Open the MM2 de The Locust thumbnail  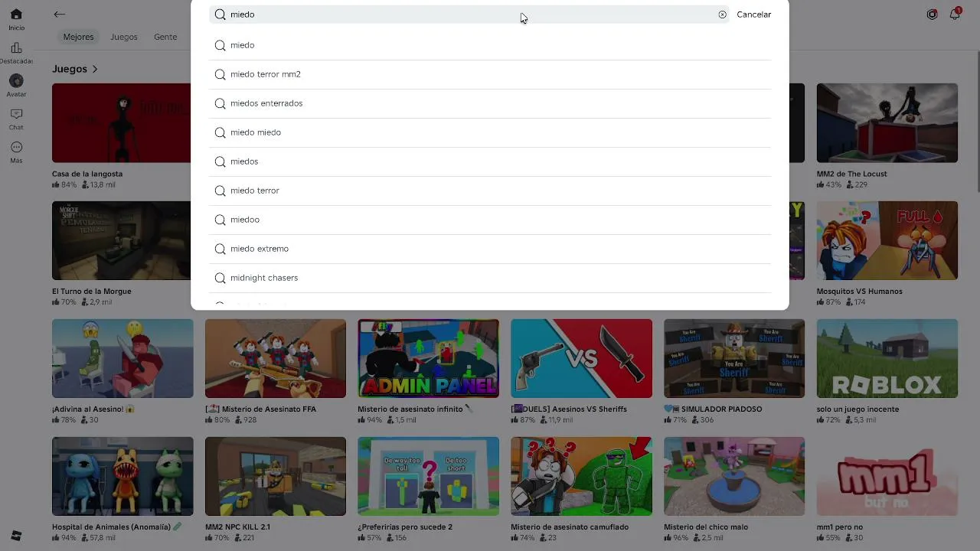coord(887,122)
